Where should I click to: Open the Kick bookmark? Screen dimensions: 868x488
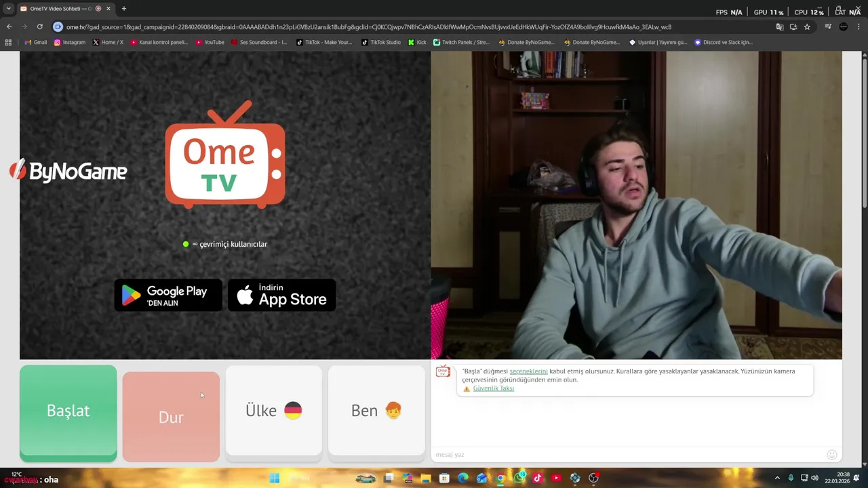point(417,42)
